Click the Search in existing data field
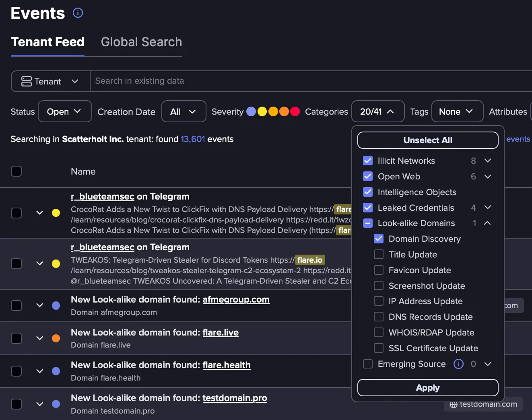Image resolution: width=532 pixels, height=420 pixels. click(311, 81)
